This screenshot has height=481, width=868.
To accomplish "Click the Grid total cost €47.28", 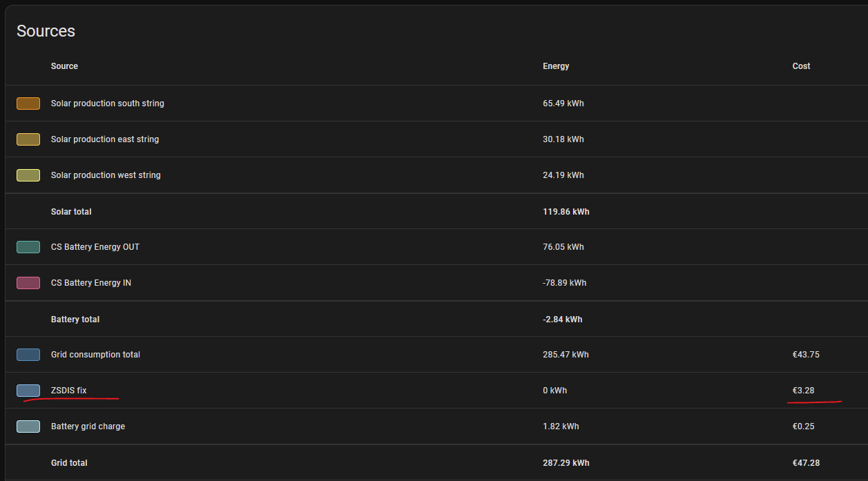I will (x=806, y=463).
